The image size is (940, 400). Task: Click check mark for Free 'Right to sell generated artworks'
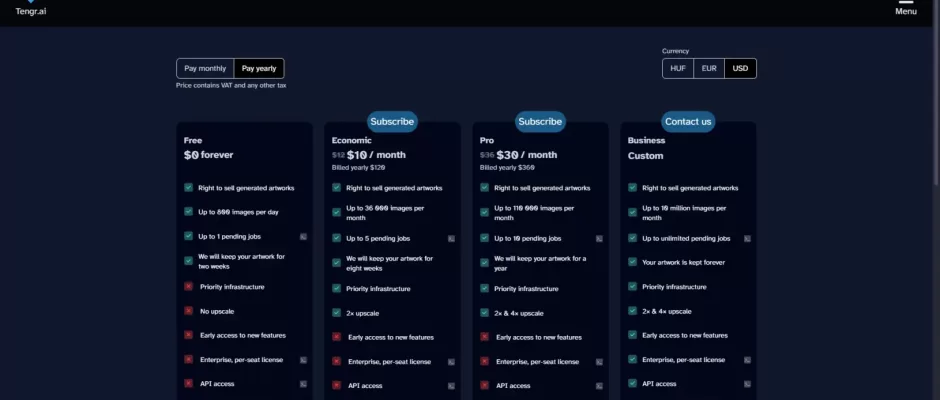[x=188, y=187]
